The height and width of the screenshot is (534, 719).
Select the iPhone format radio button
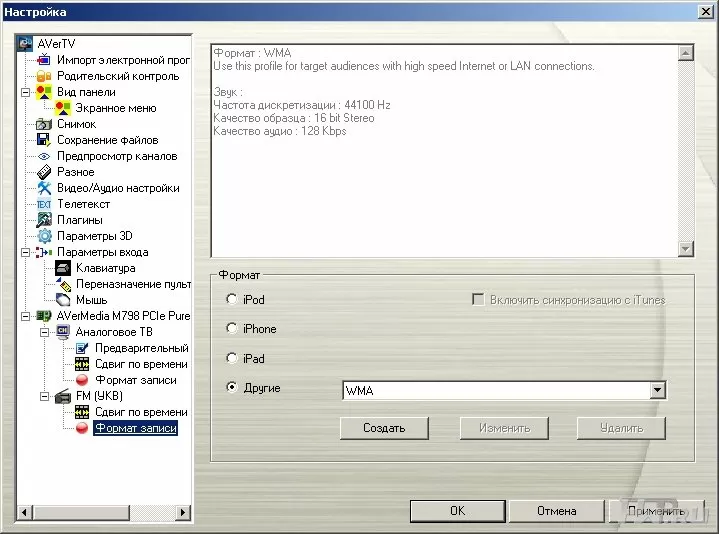point(233,329)
